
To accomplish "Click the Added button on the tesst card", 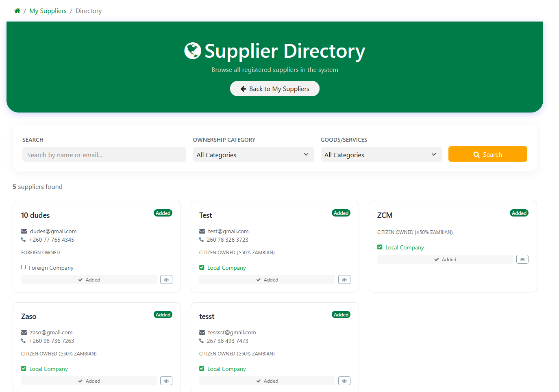I will tap(267, 381).
